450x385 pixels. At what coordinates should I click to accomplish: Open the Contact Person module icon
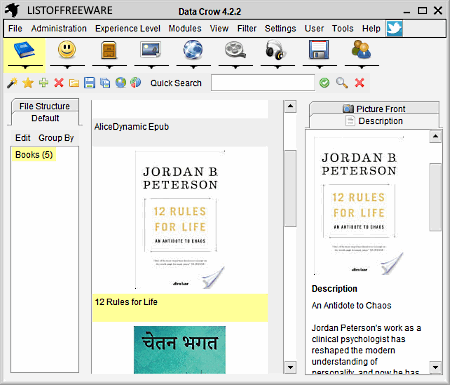click(361, 50)
